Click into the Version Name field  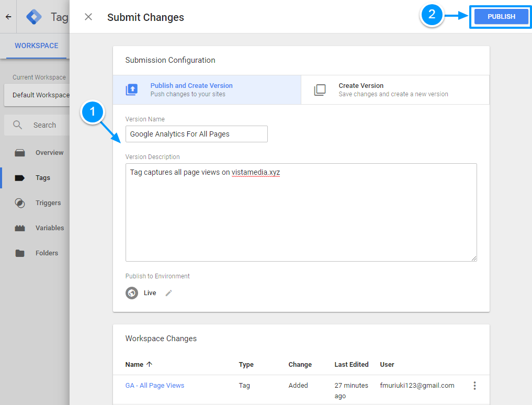click(x=196, y=134)
